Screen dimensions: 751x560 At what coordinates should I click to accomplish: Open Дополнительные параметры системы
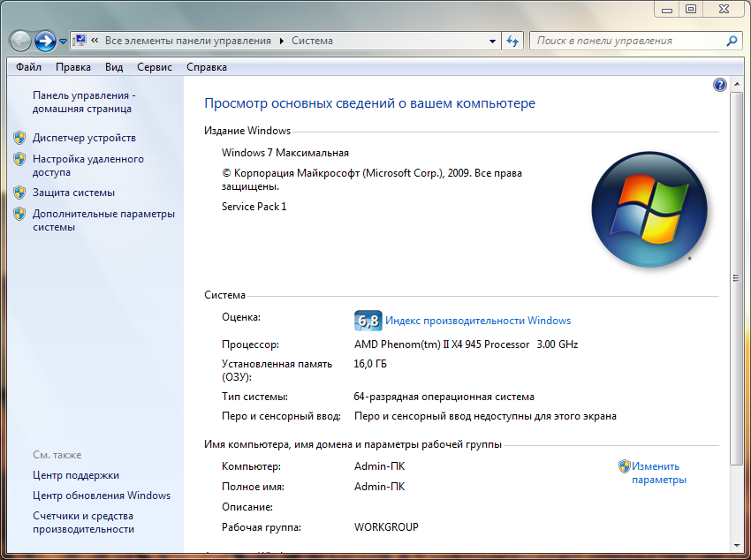(103, 220)
